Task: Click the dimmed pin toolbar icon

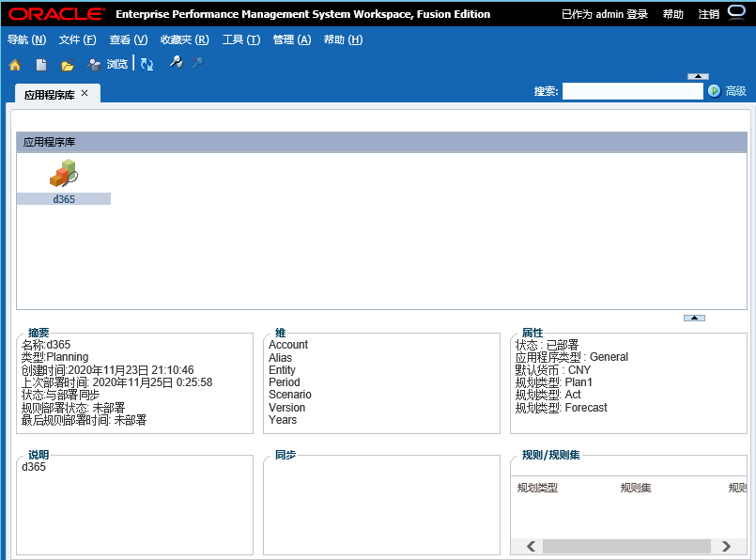Action: [197, 62]
